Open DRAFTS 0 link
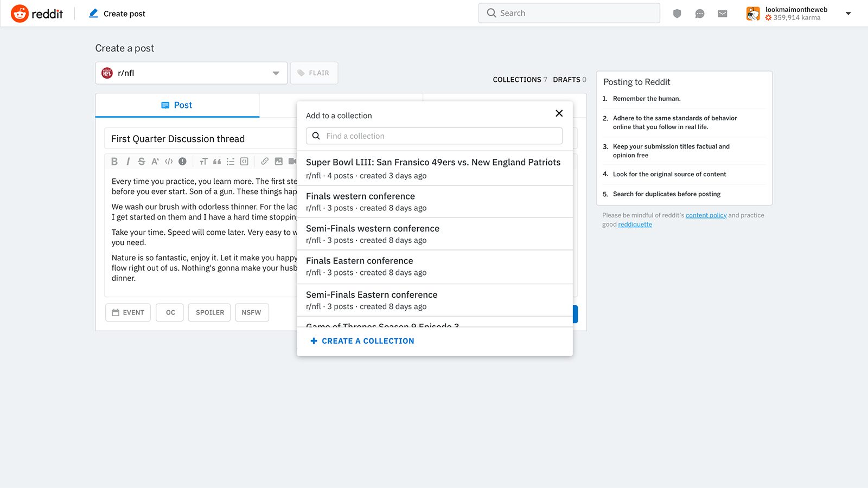The height and width of the screenshot is (488, 868). tap(570, 80)
